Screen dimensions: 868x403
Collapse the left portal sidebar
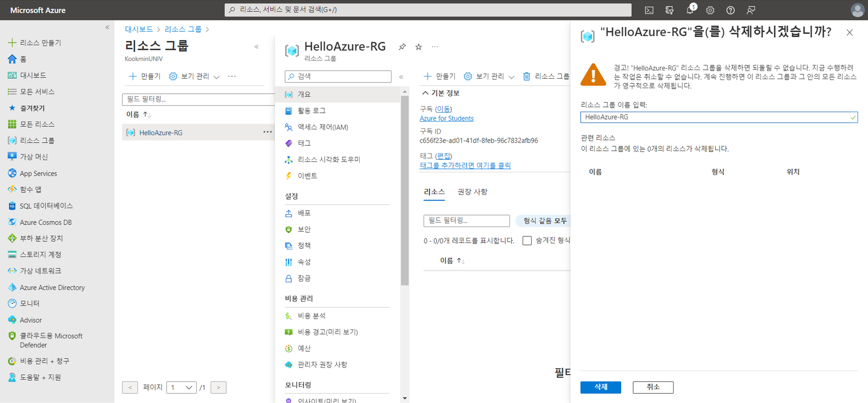(x=107, y=27)
